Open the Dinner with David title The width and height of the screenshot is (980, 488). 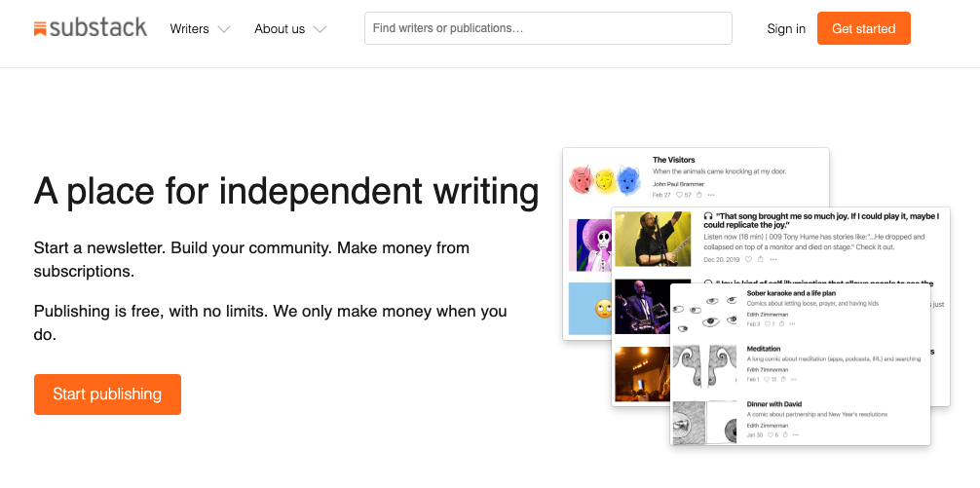tap(774, 404)
